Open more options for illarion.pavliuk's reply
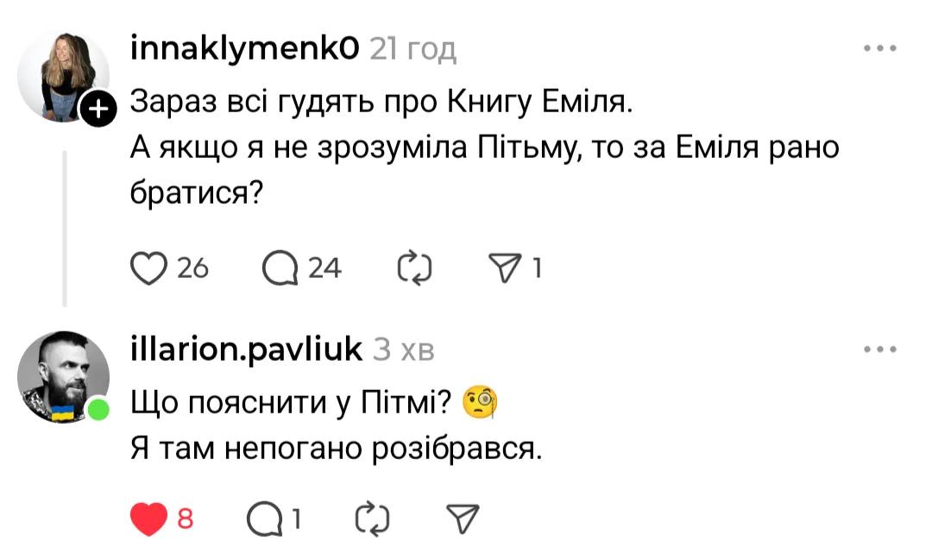The image size is (932, 560). point(880,349)
